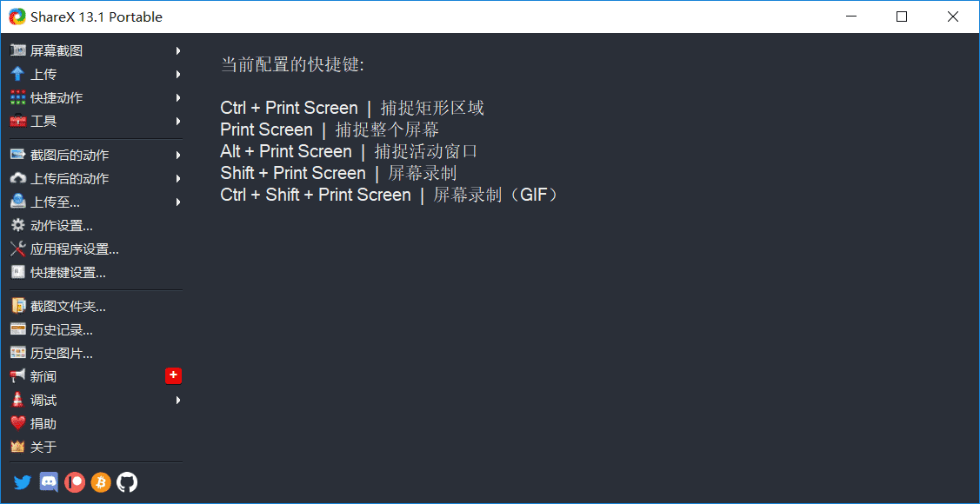This screenshot has width=980, height=504.
Task: Click the Discord community icon
Action: click(48, 482)
